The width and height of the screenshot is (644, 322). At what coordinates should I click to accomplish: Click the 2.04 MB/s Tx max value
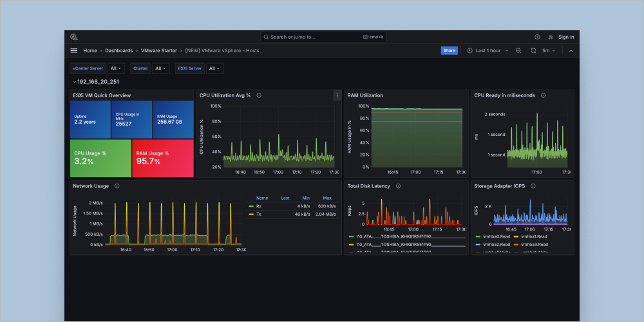coord(326,214)
